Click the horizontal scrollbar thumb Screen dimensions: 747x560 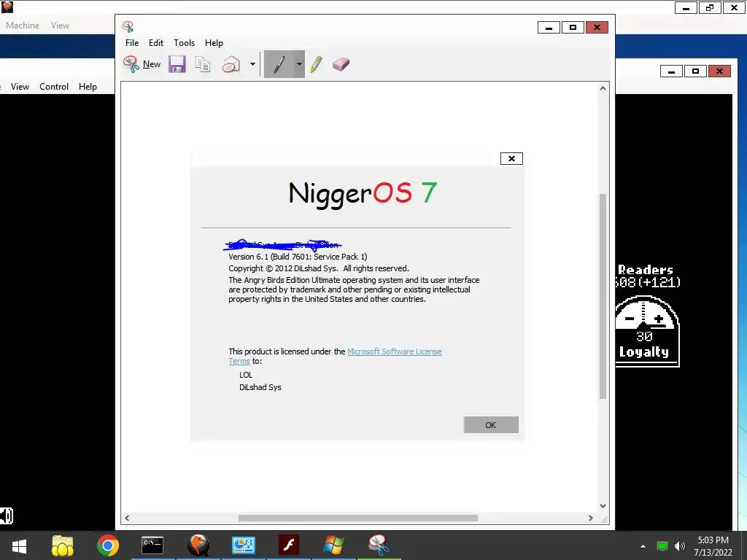(357, 518)
